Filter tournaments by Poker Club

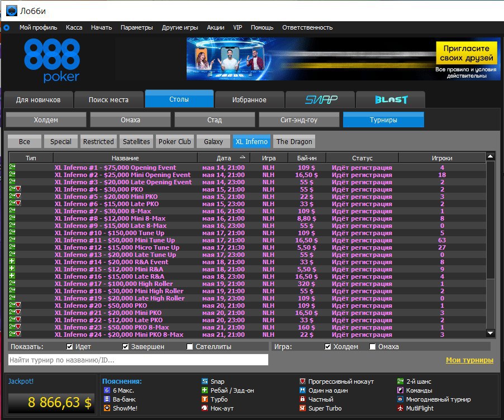174,141
